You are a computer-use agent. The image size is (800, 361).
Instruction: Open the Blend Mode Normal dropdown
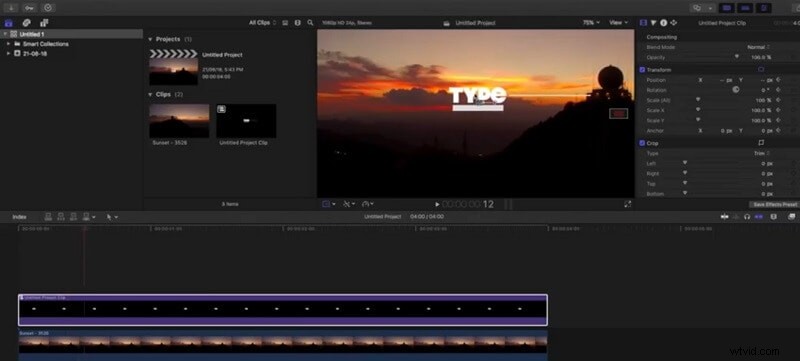point(759,47)
